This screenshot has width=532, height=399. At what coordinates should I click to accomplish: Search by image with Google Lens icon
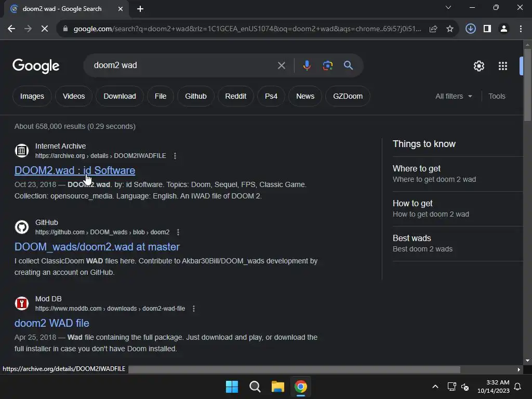point(328,65)
